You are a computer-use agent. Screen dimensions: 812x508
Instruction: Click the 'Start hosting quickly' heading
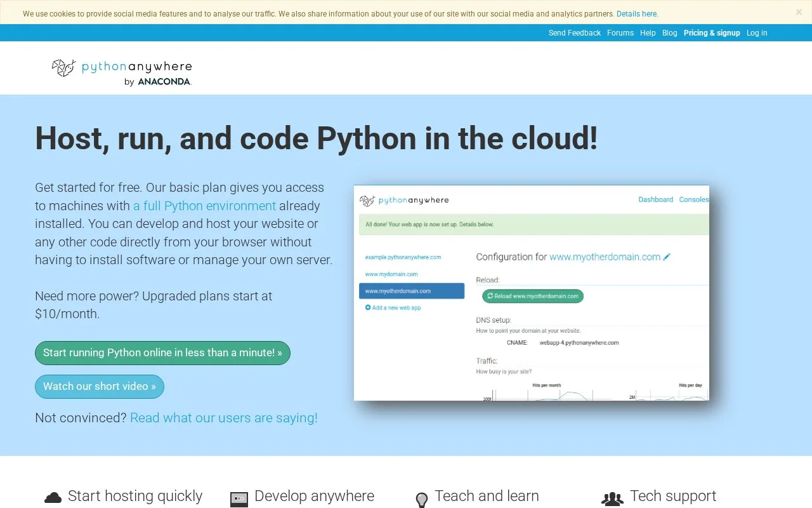click(x=135, y=496)
